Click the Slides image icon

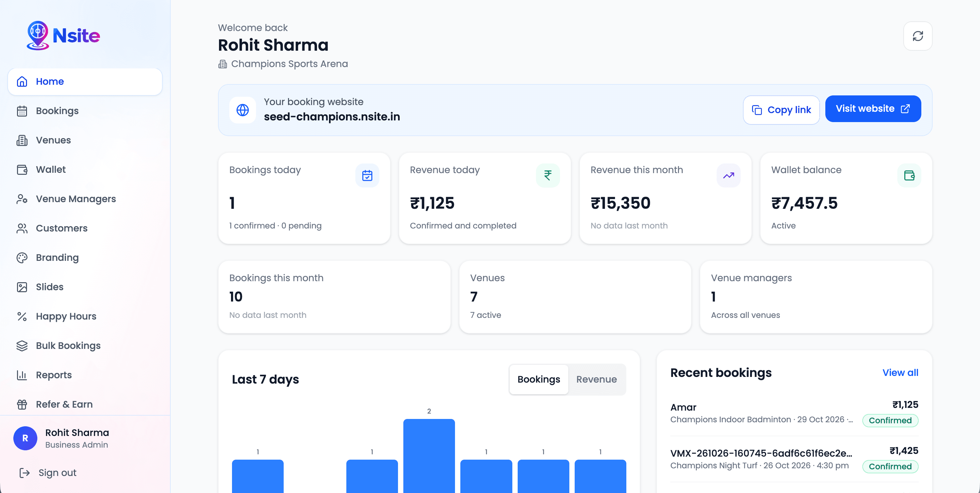pyautogui.click(x=22, y=287)
